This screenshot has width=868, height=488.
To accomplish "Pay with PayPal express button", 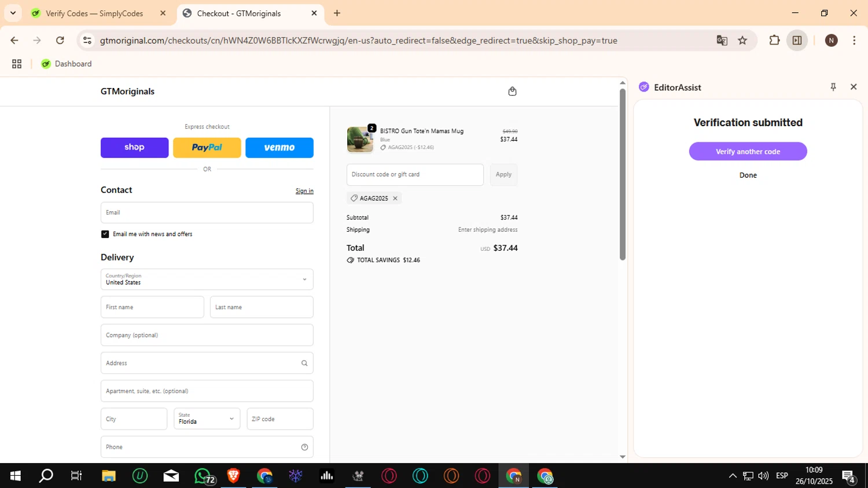I will coord(207,148).
